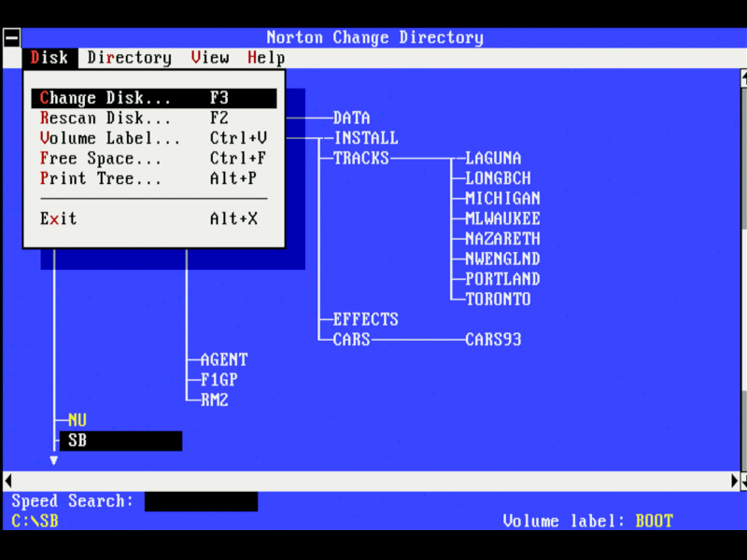Select the CARS93 directory

point(493,340)
